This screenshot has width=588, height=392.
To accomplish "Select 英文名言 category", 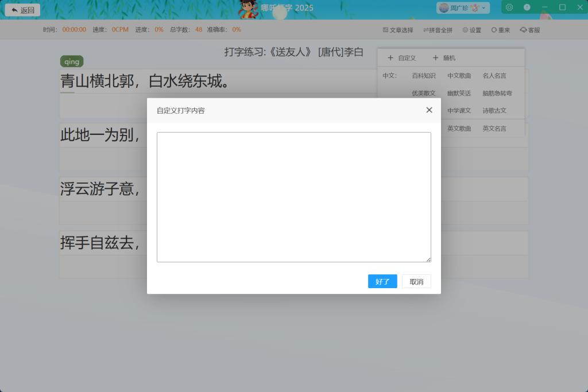I will coord(494,129).
